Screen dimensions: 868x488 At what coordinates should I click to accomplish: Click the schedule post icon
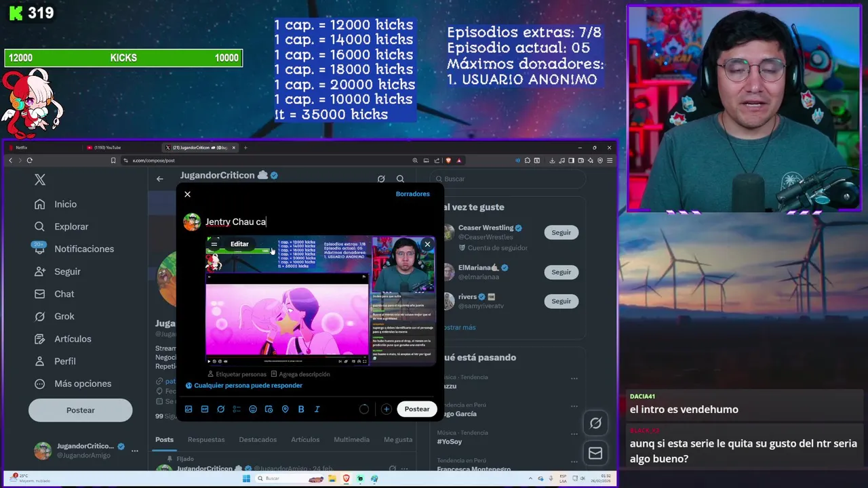(x=269, y=409)
